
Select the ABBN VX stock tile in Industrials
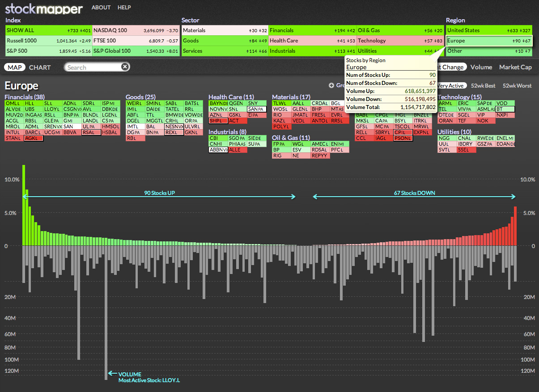coord(218,150)
